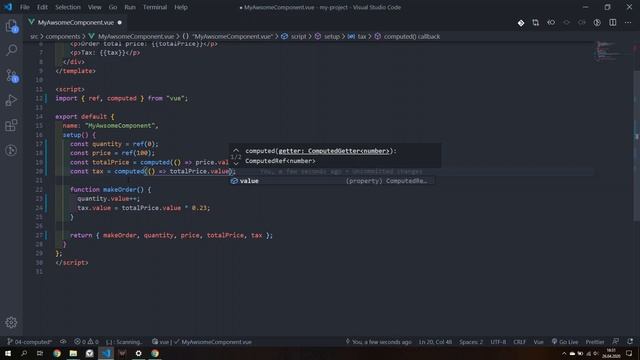Open the View menu
Screen dimensions: 640x360
pos(94,7)
